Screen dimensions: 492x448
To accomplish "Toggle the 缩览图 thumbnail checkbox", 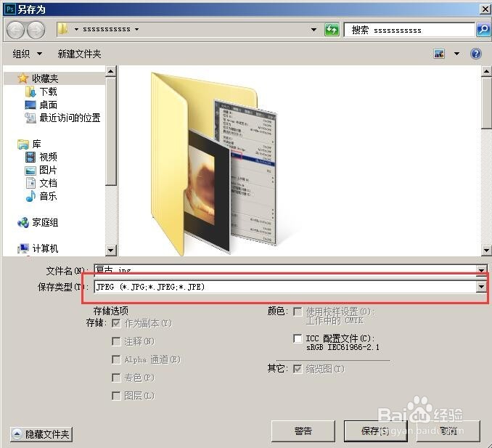I will tap(298, 369).
